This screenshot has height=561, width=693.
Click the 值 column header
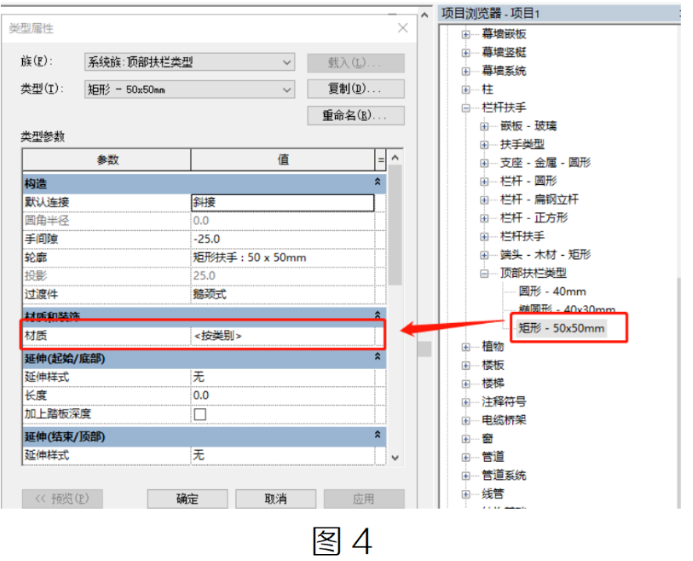(283, 160)
